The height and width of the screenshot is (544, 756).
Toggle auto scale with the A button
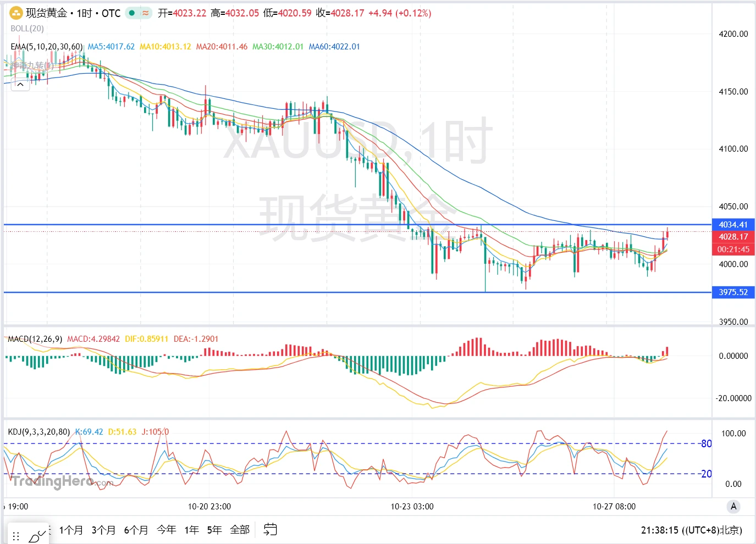(733, 506)
